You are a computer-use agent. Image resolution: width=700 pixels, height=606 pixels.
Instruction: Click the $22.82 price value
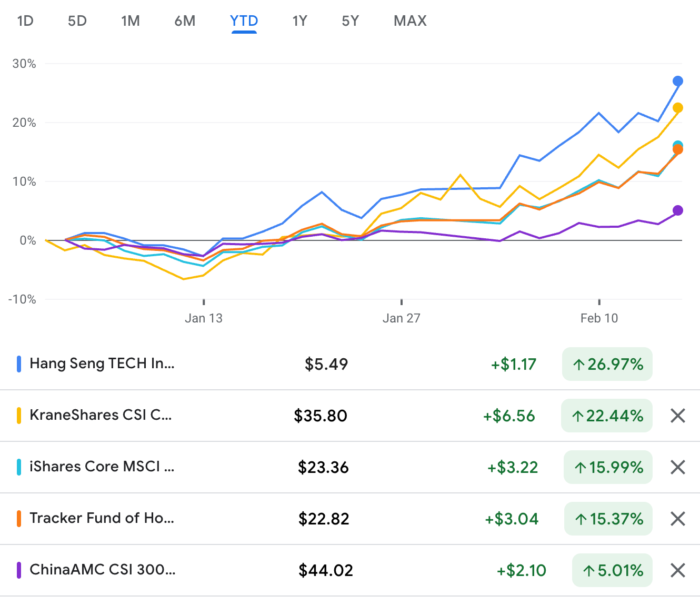324,519
